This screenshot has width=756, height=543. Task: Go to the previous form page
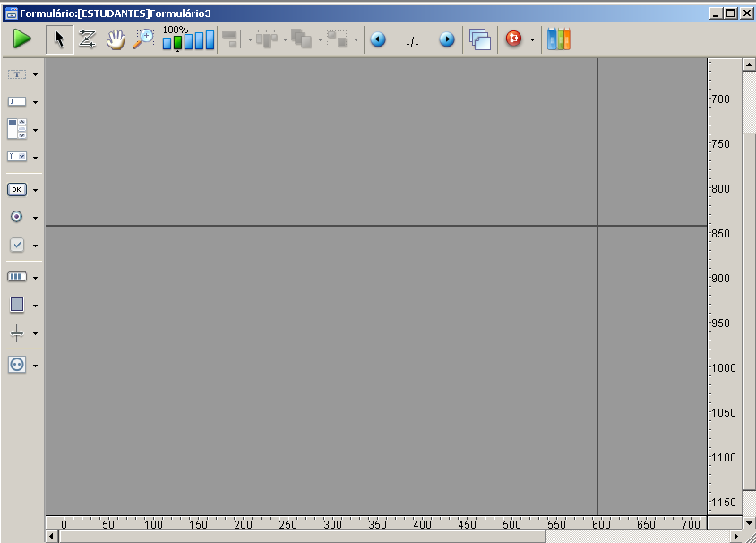point(378,40)
